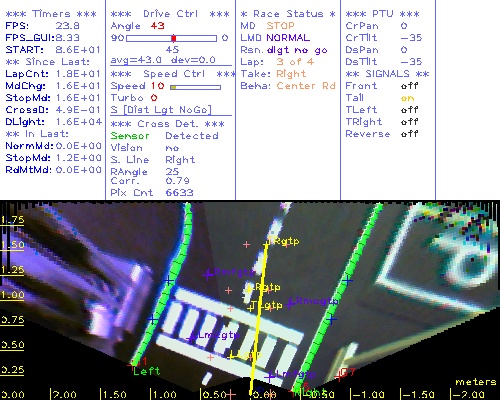Click the purple Lmfgtp cross marker
The width and height of the screenshot is (500, 400).
[x=269, y=377]
